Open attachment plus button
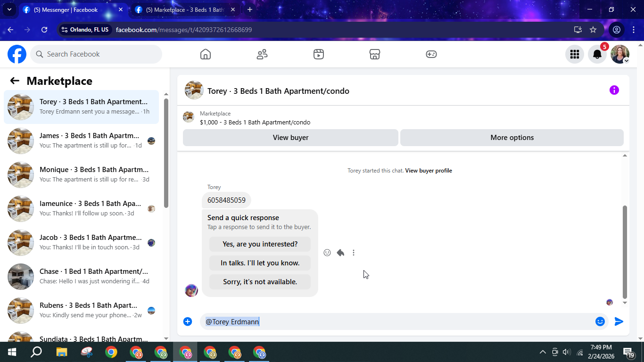This screenshot has width=644, height=362. point(188,321)
